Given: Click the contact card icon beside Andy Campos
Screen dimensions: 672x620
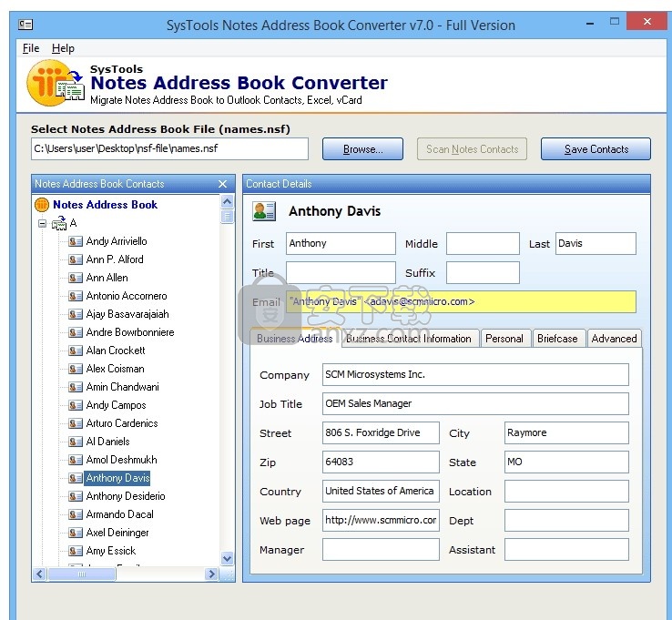Looking at the screenshot, I should click(76, 405).
